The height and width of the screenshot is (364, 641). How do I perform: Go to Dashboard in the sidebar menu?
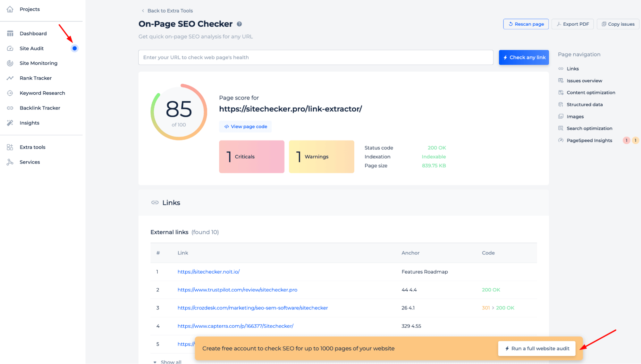pyautogui.click(x=33, y=33)
